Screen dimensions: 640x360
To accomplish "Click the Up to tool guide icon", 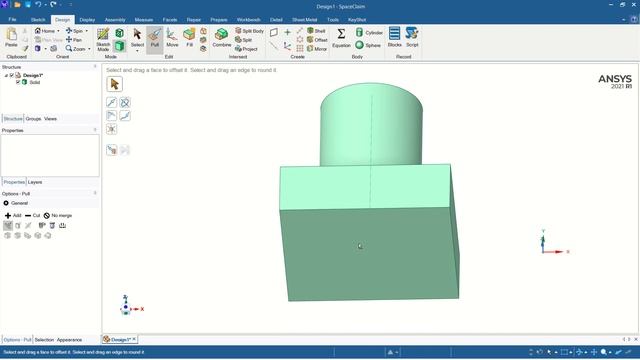I will pos(111,150).
